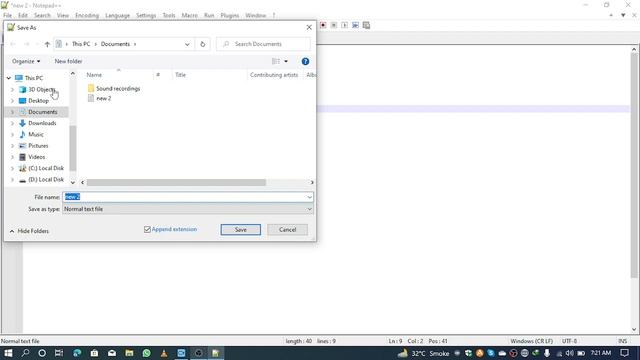Open the Macro menu in Notepad++

(189, 16)
